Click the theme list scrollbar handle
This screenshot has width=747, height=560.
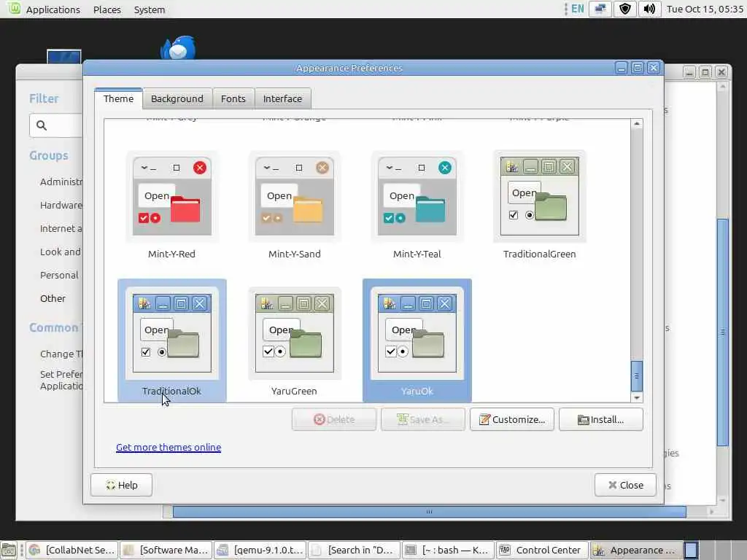pos(637,376)
